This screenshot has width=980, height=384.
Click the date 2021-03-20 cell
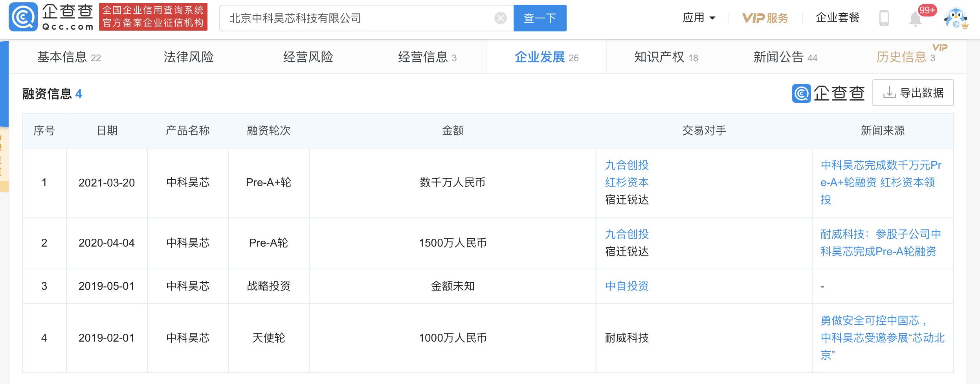coord(106,183)
